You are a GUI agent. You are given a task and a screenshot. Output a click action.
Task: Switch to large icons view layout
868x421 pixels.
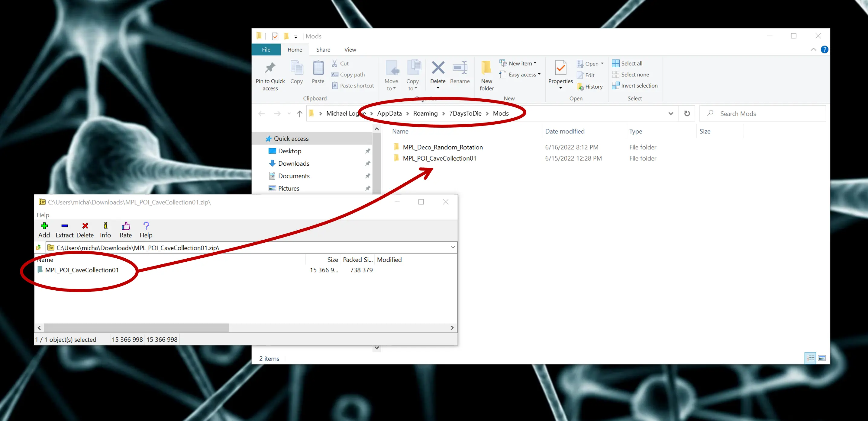click(x=821, y=358)
